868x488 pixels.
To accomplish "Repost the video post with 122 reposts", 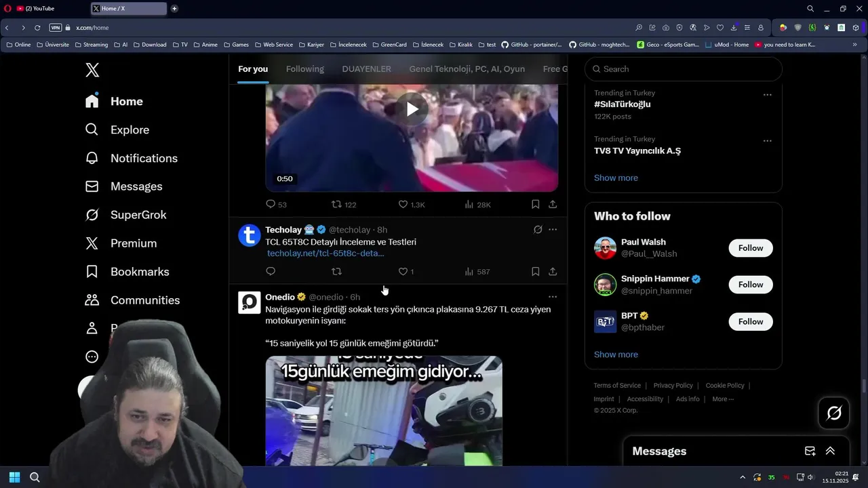I will coord(343,204).
